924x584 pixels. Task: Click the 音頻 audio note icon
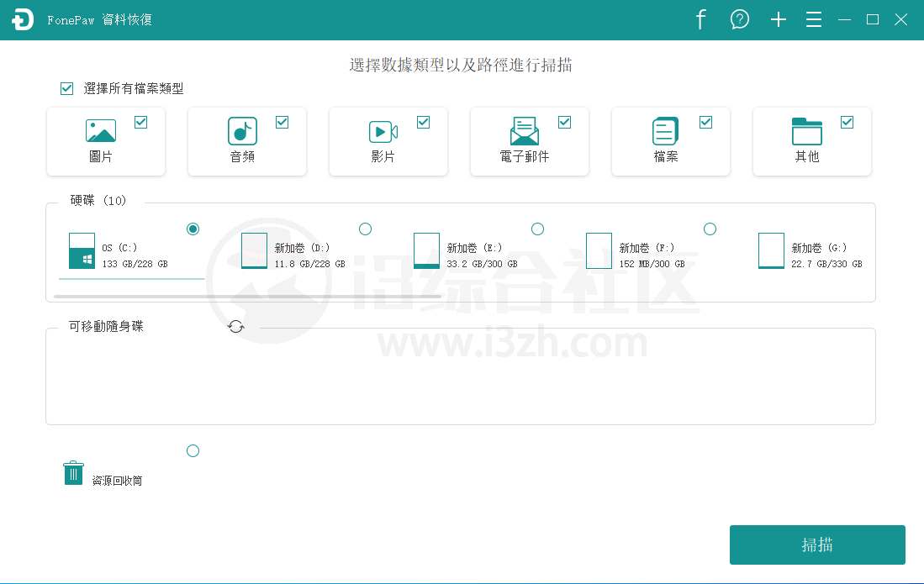tap(241, 131)
